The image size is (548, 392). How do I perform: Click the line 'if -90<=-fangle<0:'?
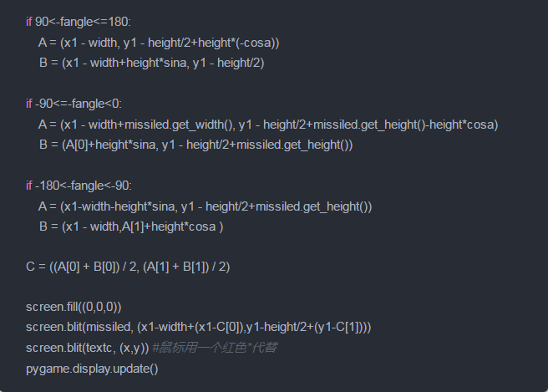[74, 104]
